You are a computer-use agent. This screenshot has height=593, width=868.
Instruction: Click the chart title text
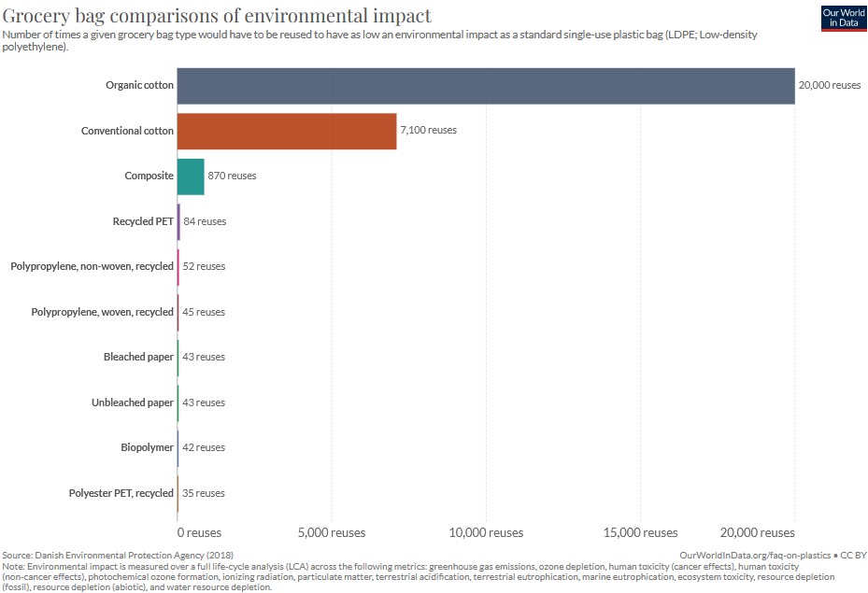tap(219, 16)
